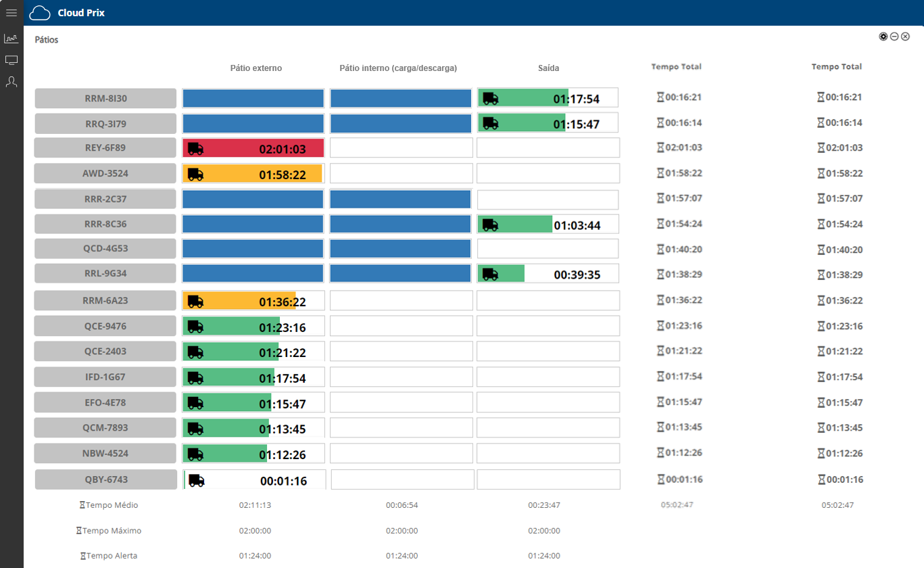Click the RRL-9G34 Saída bar showing 00:39:35
924x568 pixels.
pyautogui.click(x=548, y=274)
